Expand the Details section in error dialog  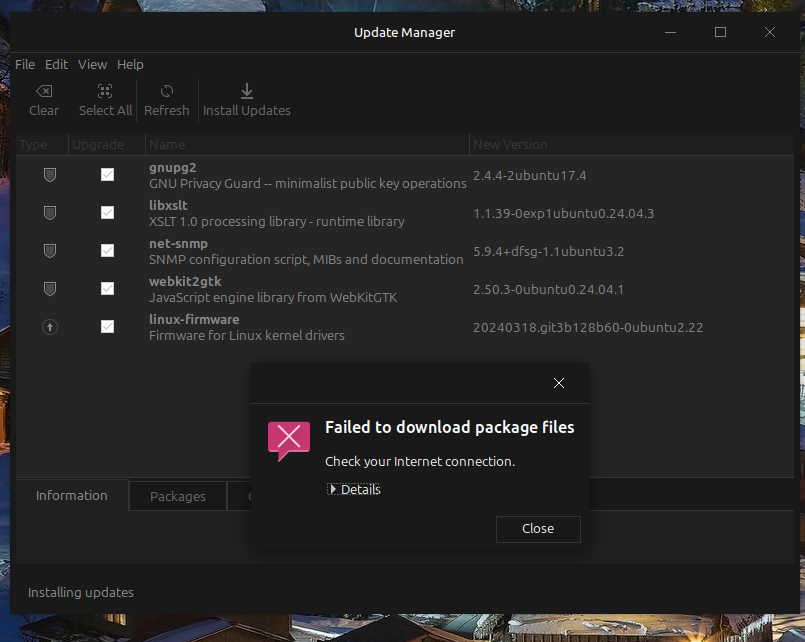[354, 490]
